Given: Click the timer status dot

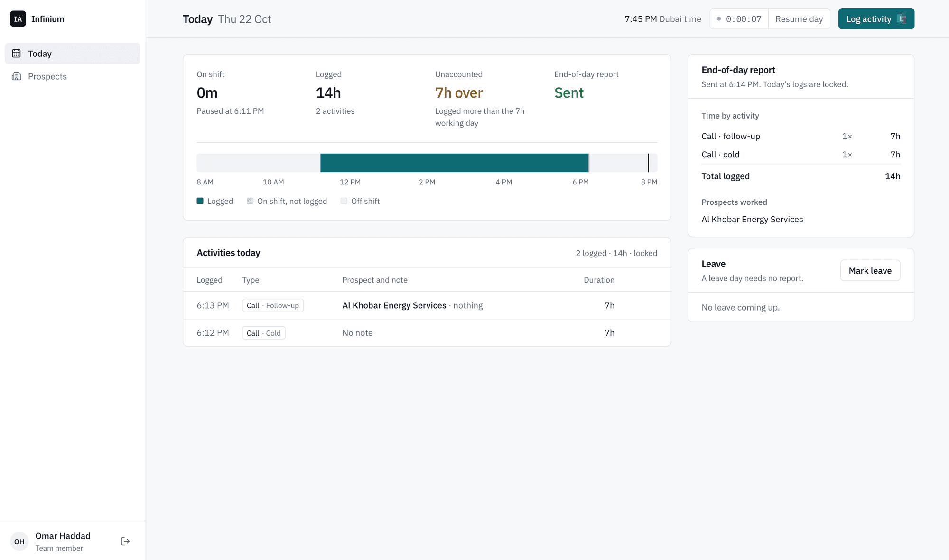Looking at the screenshot, I should (x=719, y=19).
